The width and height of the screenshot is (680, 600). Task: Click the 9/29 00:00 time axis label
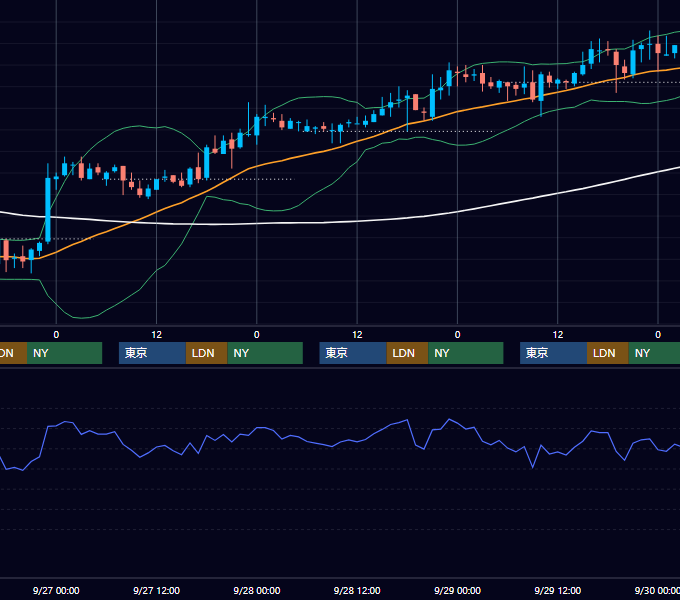457,590
